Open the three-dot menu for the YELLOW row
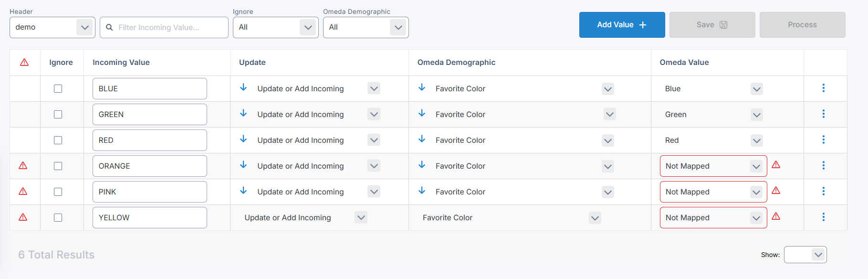Viewport: 868px width, 279px height. [x=823, y=217]
